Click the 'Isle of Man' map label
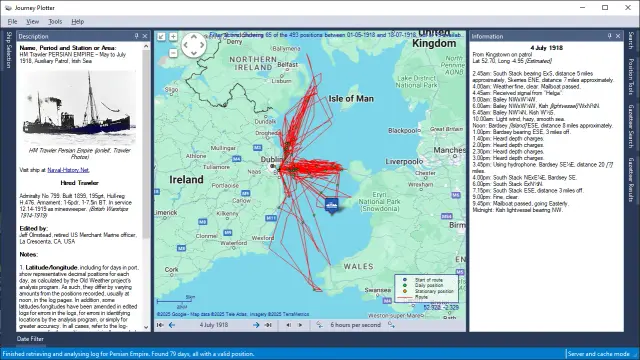Screen dimensions: 640x360 [351, 99]
